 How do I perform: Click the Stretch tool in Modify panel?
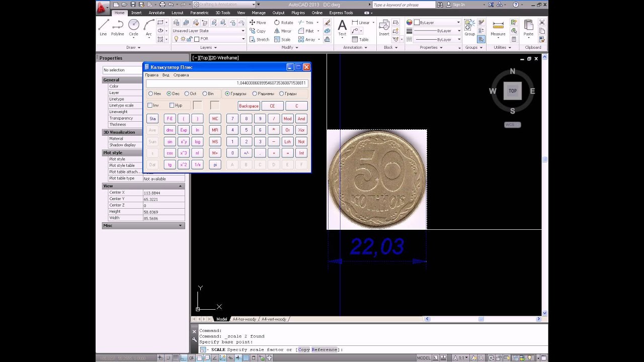click(x=259, y=39)
